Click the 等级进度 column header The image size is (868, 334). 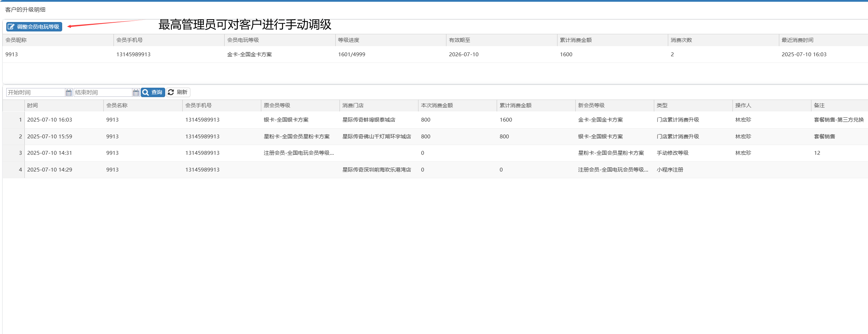click(349, 40)
